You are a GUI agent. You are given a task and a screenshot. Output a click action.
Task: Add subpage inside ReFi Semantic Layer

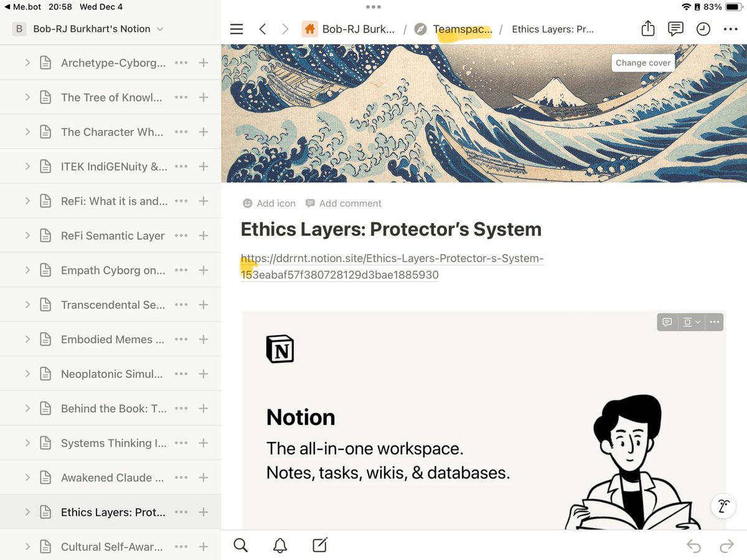point(203,236)
